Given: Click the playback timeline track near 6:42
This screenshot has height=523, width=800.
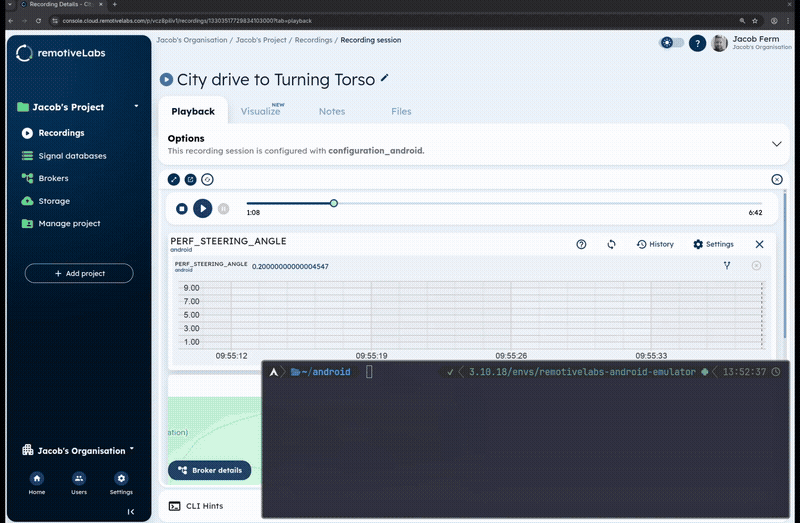Looking at the screenshot, I should coord(756,203).
